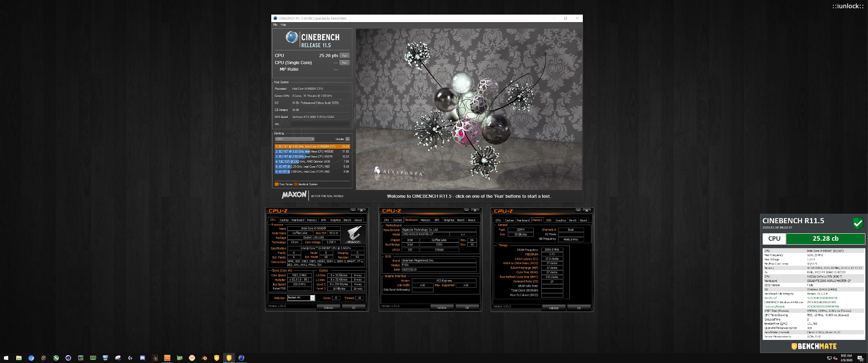Select the i9 9900KF ranking row
Image resolution: width=868 pixels, height=363 pixels.
[312, 147]
